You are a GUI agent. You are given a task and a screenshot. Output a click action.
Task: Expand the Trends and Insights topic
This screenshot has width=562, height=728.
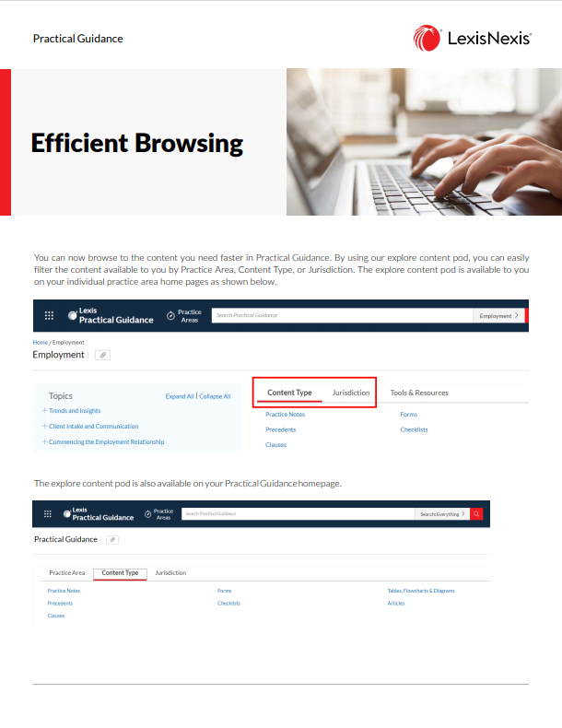pos(44,410)
